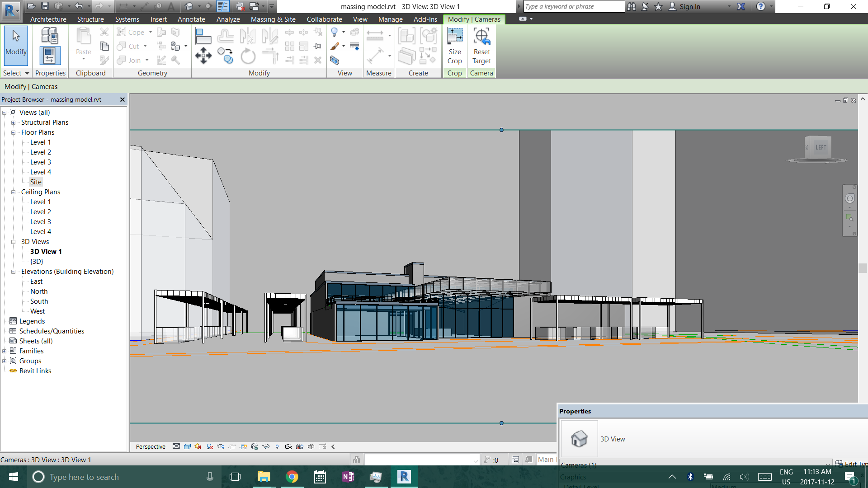868x488 pixels.
Task: Open Visual Style cube icon
Action: pos(187,446)
